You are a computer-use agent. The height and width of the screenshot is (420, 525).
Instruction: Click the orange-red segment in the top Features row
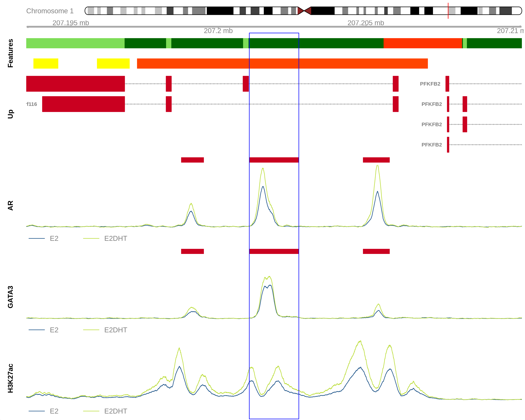(422, 43)
